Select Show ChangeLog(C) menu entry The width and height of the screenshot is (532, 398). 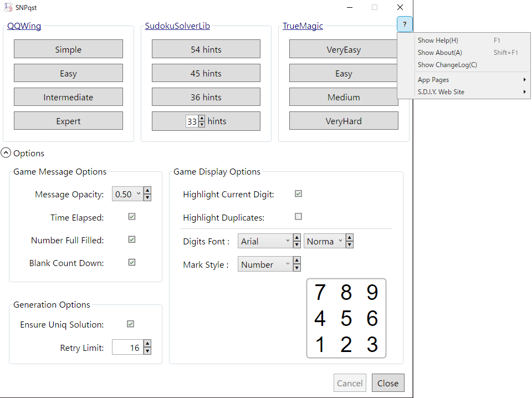coord(472,65)
